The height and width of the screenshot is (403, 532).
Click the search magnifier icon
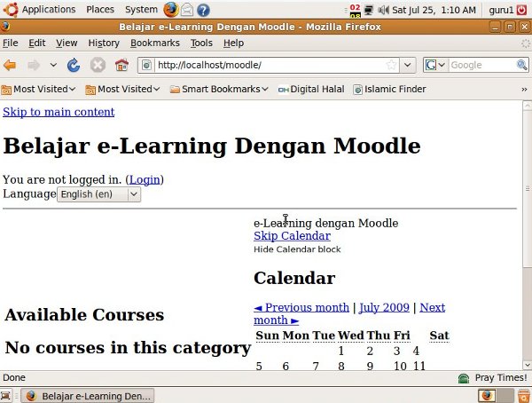[x=522, y=65]
